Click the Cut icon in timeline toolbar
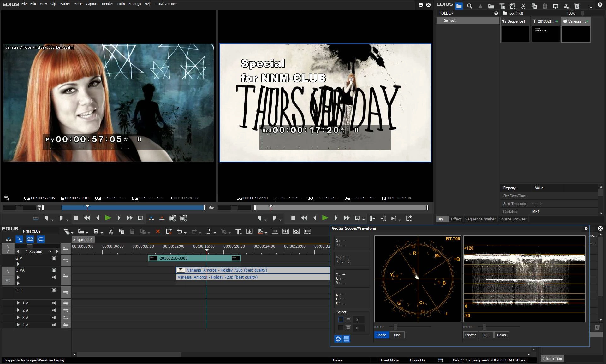 (111, 231)
